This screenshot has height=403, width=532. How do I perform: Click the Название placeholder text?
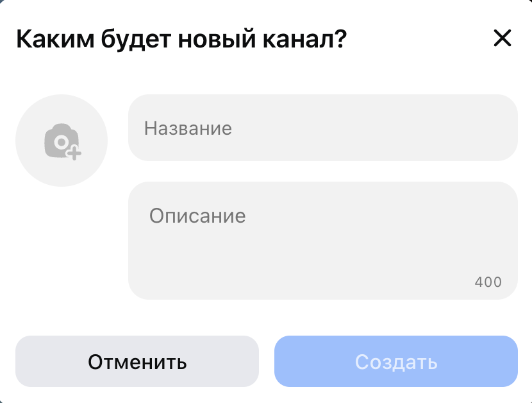coord(188,128)
